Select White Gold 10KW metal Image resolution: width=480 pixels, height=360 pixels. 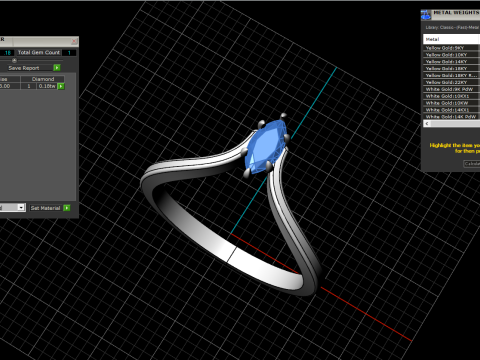(x=451, y=103)
